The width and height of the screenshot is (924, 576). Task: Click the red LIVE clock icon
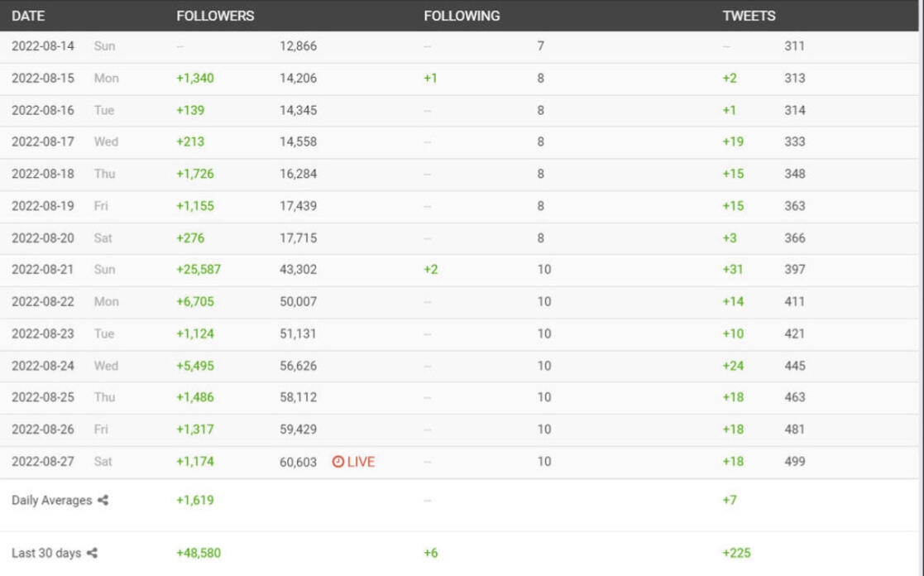point(338,462)
